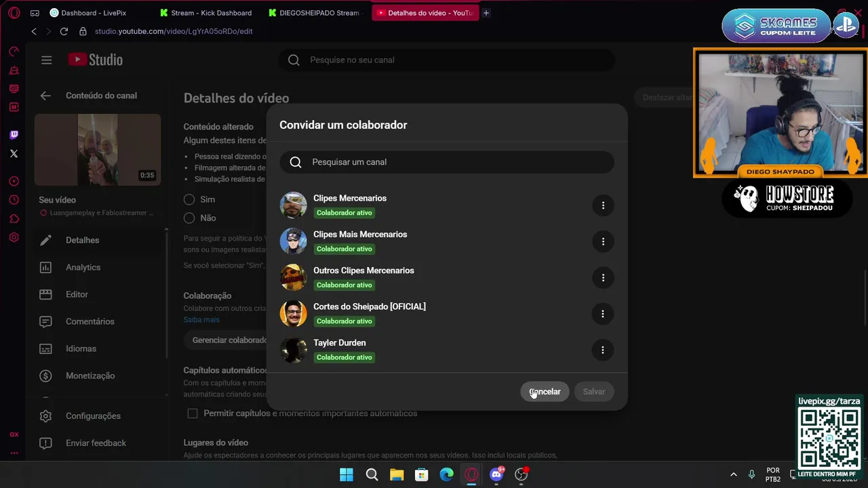The image size is (868, 488).
Task: Click the Clipes Mais Mercenarios avatar
Action: click(x=294, y=241)
